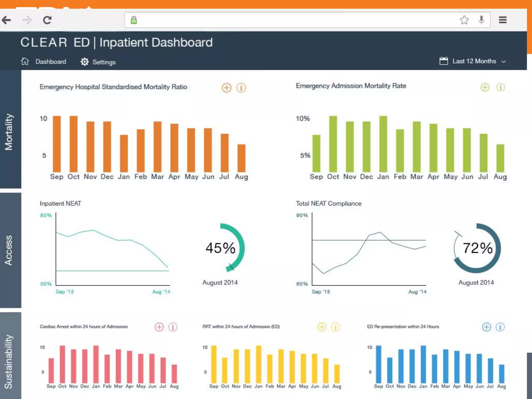Screen dimensions: 532x399
Task: Open the browser hamburger menu
Action: (503, 20)
